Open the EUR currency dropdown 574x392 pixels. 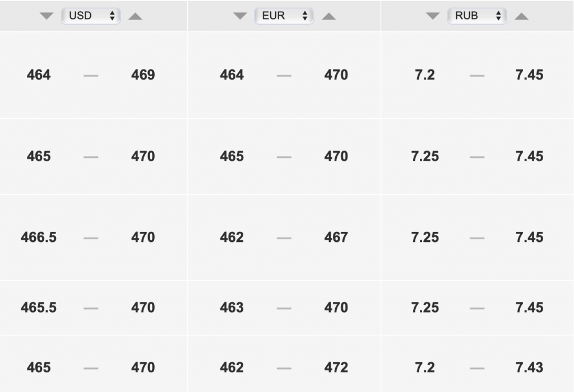(284, 16)
